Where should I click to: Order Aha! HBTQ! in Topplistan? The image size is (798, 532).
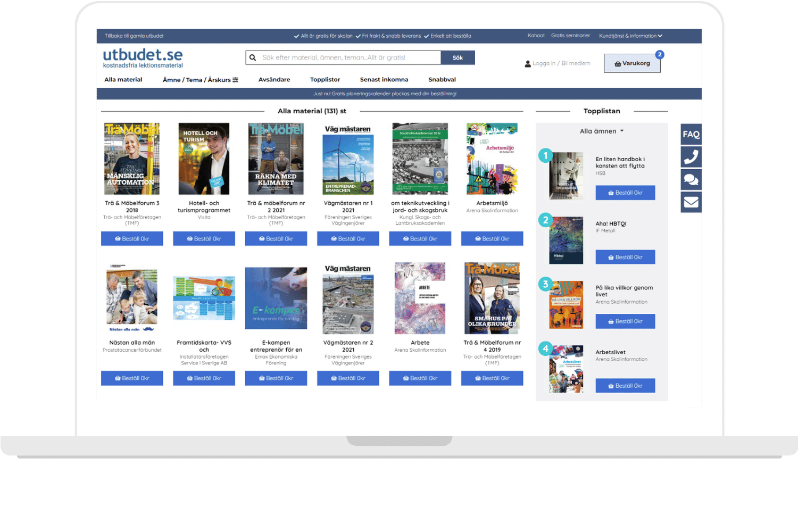click(625, 257)
